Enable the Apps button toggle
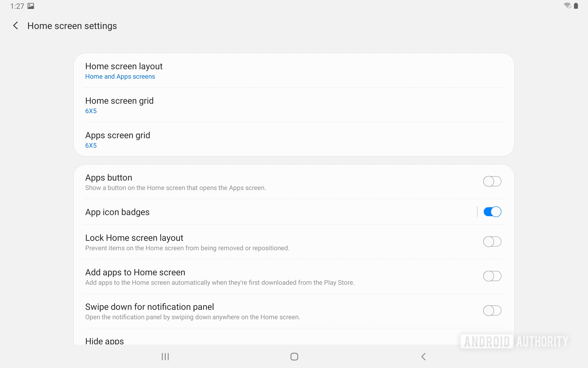 coord(492,181)
